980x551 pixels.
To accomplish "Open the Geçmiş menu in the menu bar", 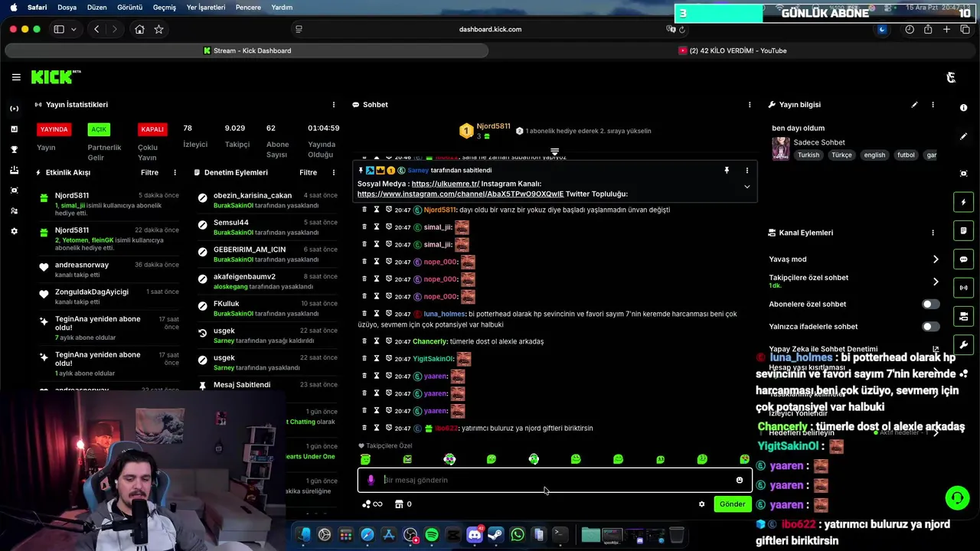I will [x=165, y=8].
